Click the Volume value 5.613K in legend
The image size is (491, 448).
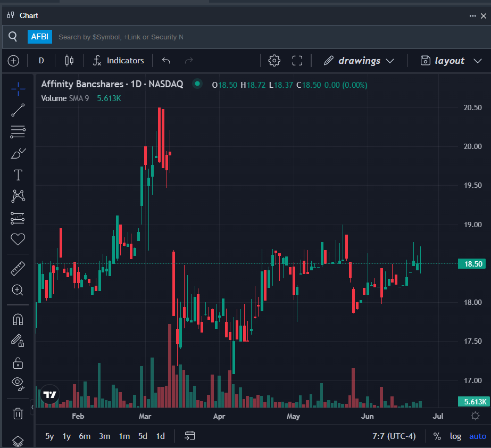[109, 98]
